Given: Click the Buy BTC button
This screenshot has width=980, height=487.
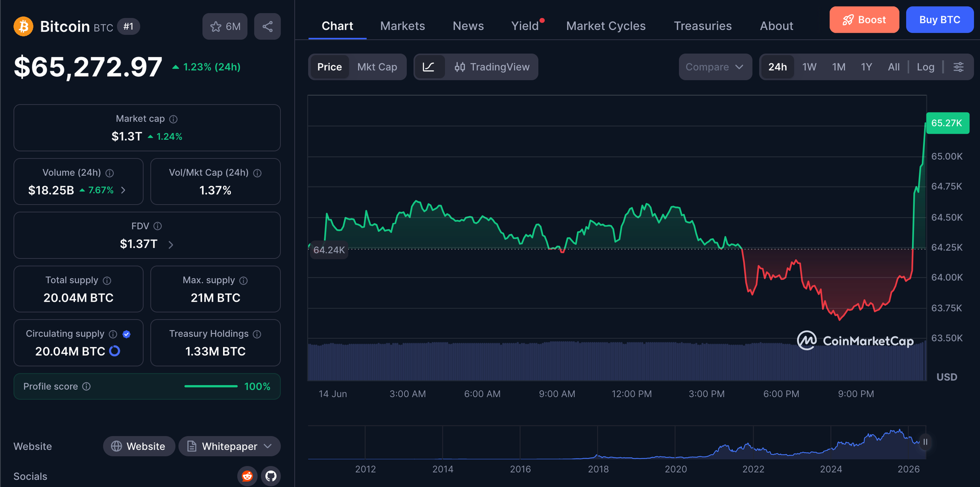Looking at the screenshot, I should [940, 20].
